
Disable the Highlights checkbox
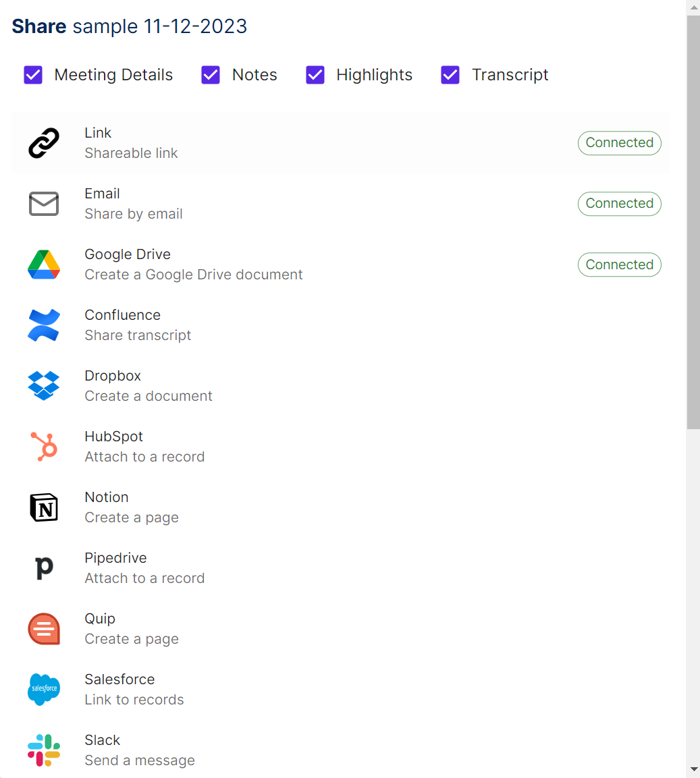coord(315,75)
